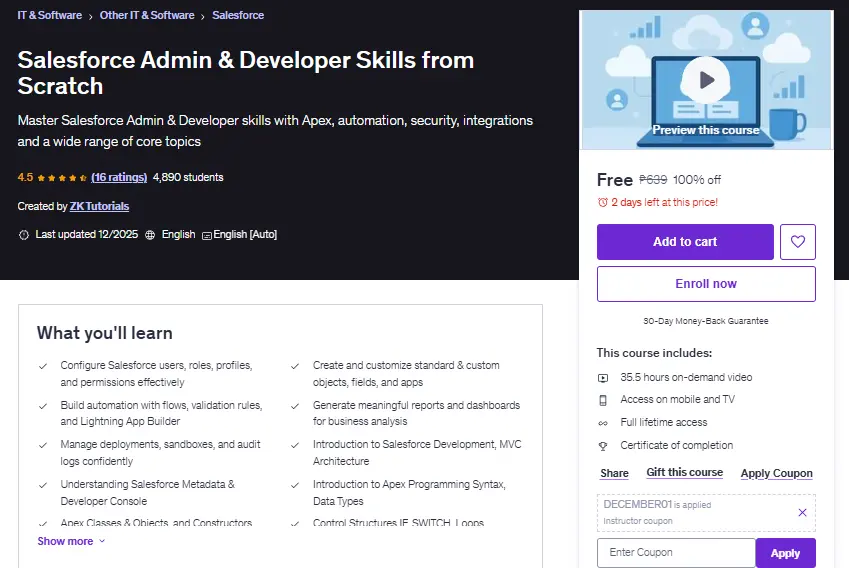
Task: Select Gift this course
Action: 684,472
